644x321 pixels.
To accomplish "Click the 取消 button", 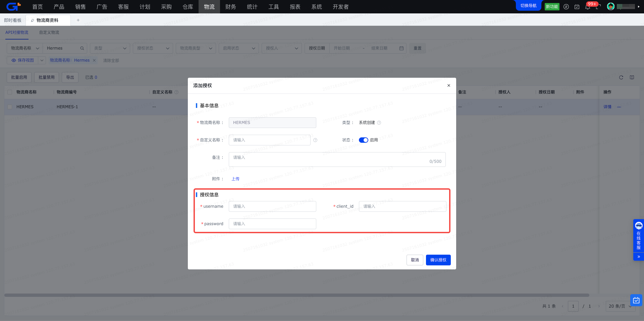I will click(415, 260).
